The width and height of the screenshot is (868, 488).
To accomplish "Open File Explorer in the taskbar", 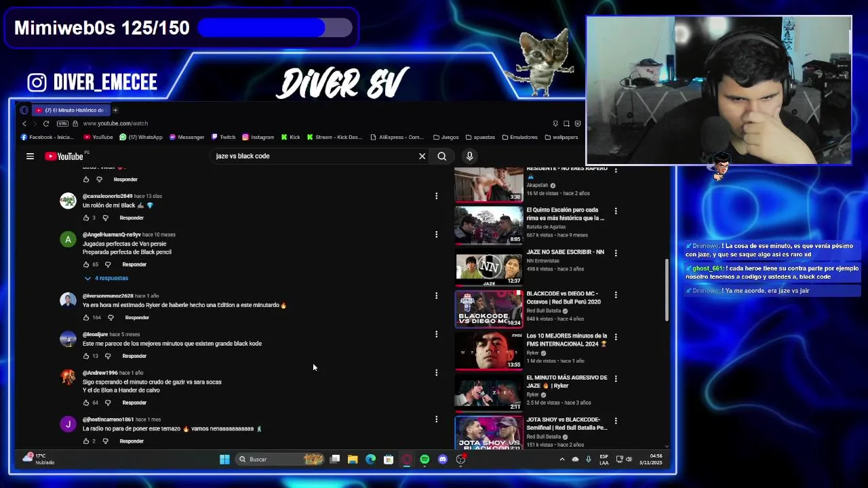I will [x=353, y=459].
